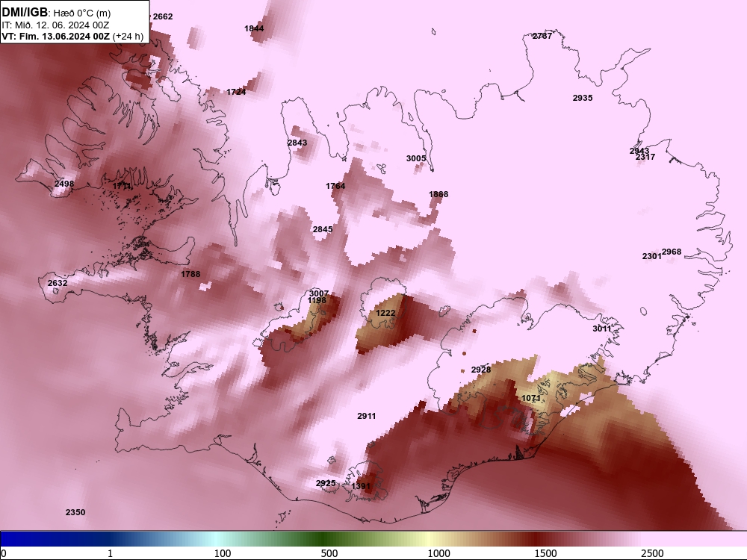Select the 3005 value on the map
747x560 pixels.
[x=416, y=158]
